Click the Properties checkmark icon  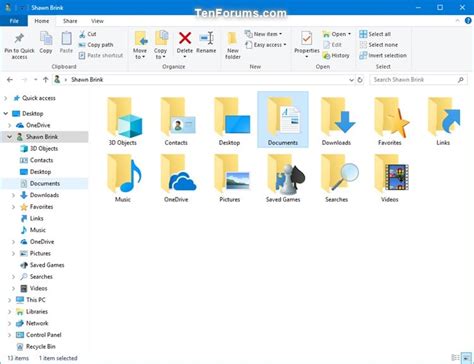click(x=306, y=38)
